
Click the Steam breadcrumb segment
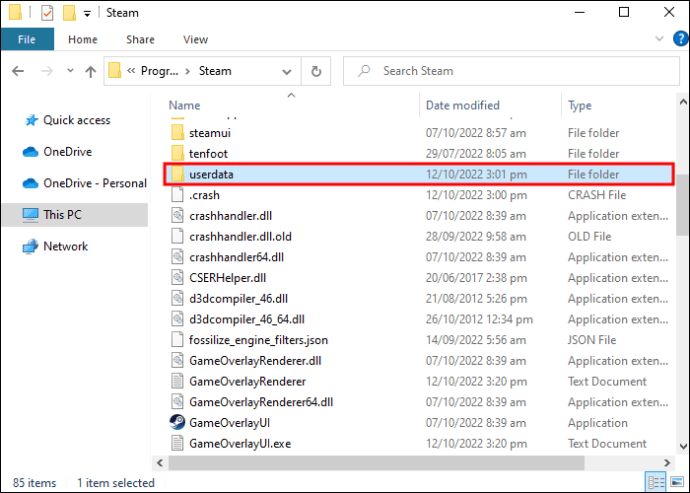[215, 71]
